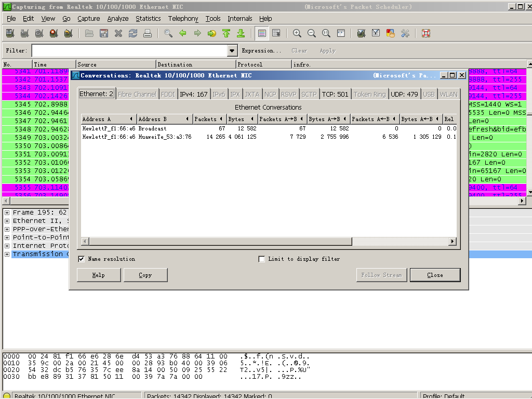Open coloring rules toolbar icon
Image resolution: width=532 pixels, height=399 pixels.
point(391,33)
